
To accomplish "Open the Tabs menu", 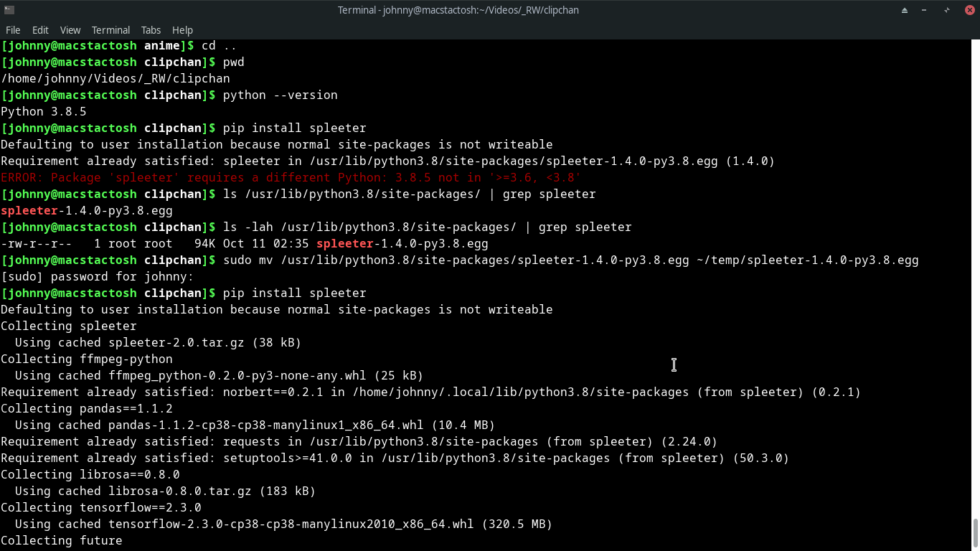I will [x=151, y=30].
